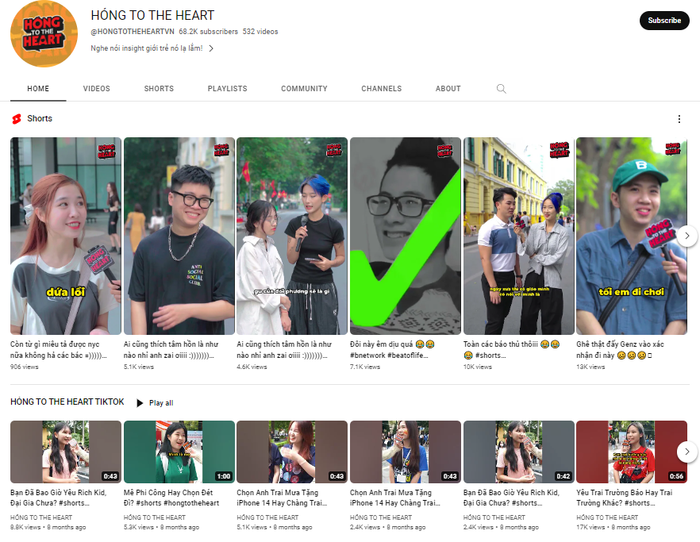Click Short title 'Đôi này êm dịu quá'

392,350
